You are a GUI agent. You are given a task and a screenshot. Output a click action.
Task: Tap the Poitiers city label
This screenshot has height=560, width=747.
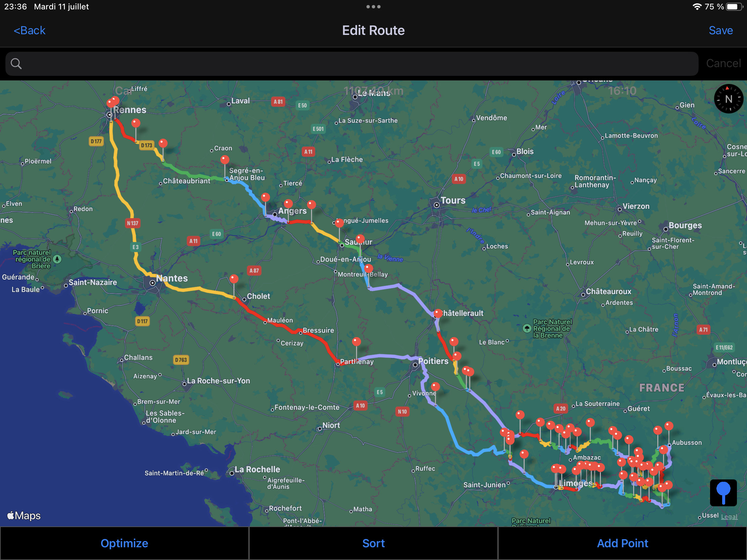tap(433, 361)
